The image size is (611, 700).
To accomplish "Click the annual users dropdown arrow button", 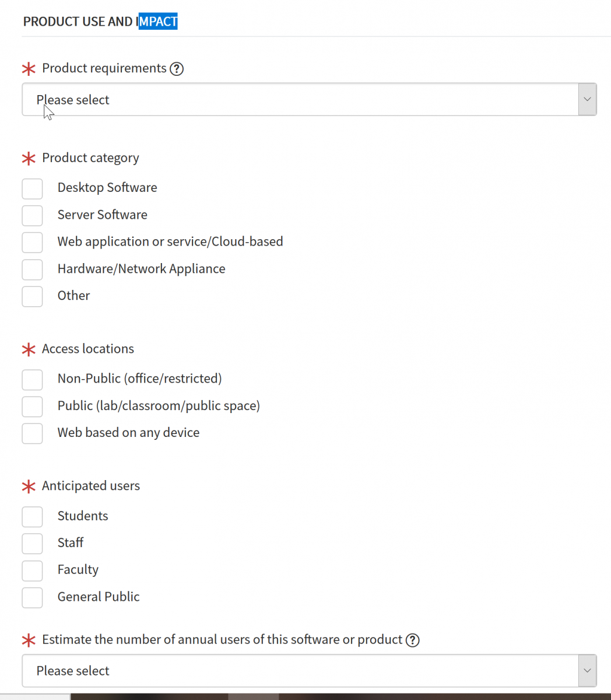I will 587,671.
